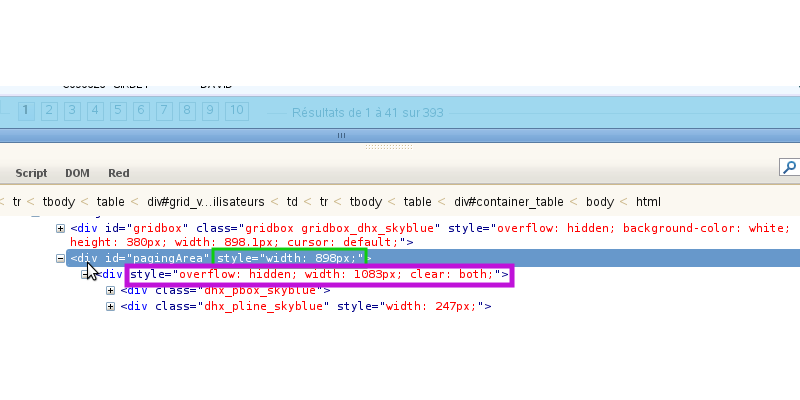Select div#container_table in the breadcrumb path
The width and height of the screenshot is (800, 400).
[x=509, y=202]
